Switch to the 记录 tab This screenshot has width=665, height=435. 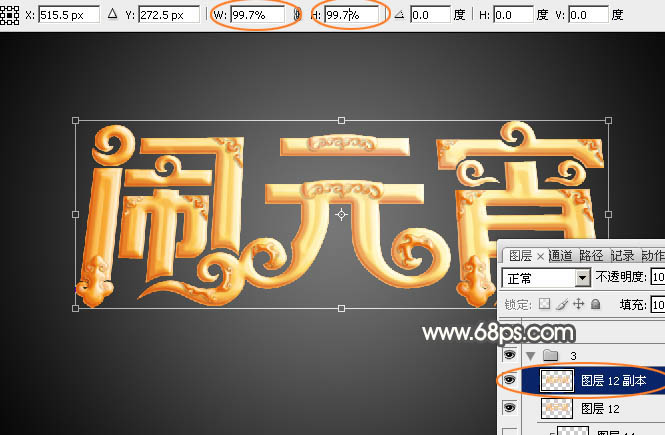623,256
